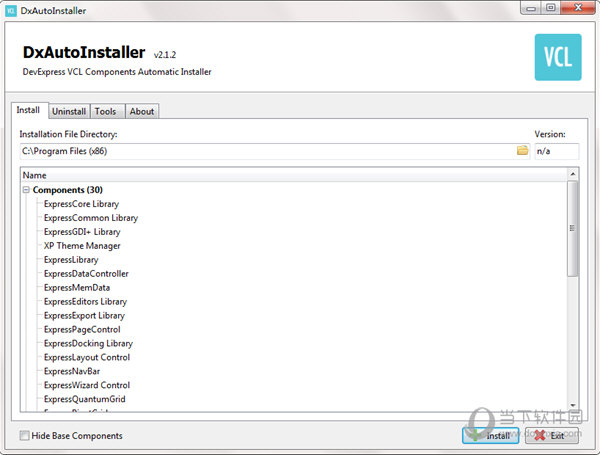Click the scrollbar down arrow
This screenshot has width=600, height=455.
(573, 405)
